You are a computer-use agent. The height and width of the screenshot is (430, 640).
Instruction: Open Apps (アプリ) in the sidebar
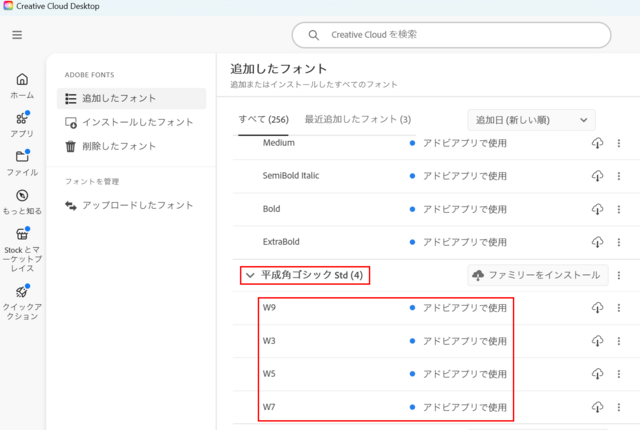(22, 124)
